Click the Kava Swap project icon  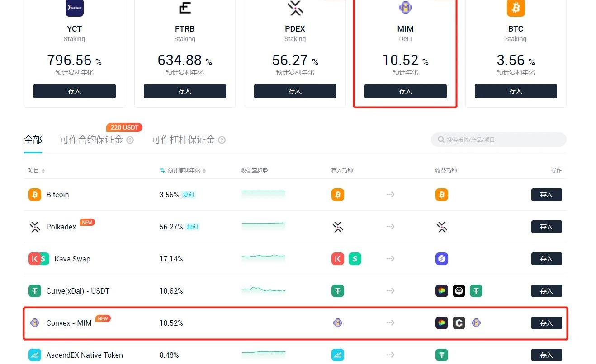point(39,259)
